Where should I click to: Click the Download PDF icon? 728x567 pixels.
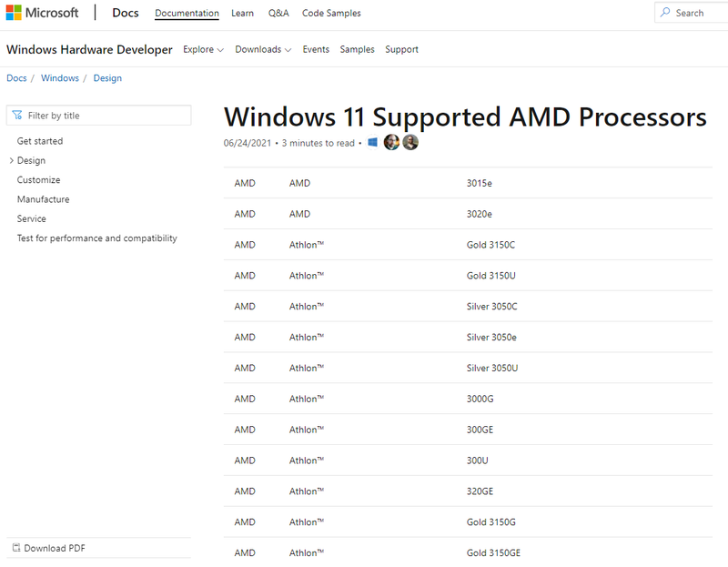16,548
